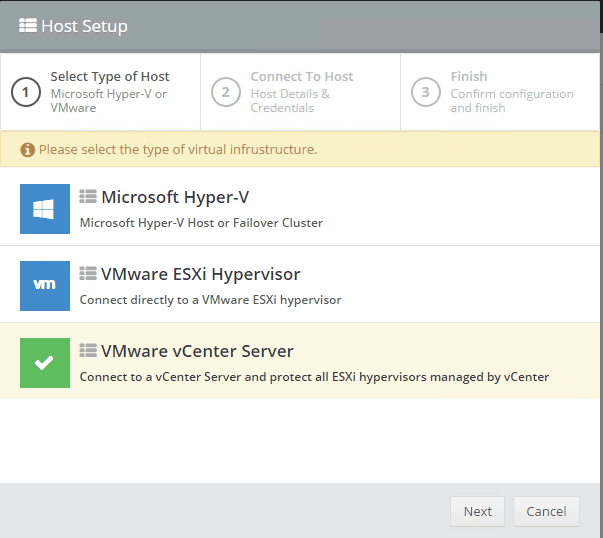Choose VMware ESXi Hypervisor option

(200, 275)
